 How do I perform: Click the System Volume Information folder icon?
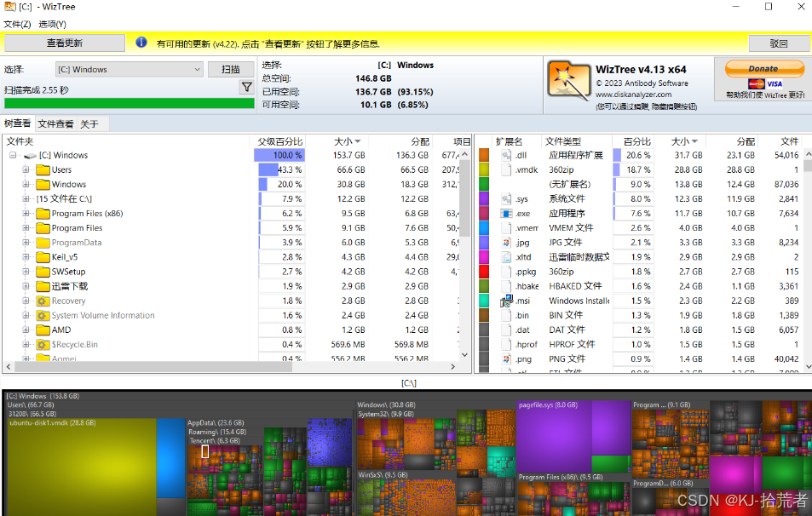tap(43, 315)
